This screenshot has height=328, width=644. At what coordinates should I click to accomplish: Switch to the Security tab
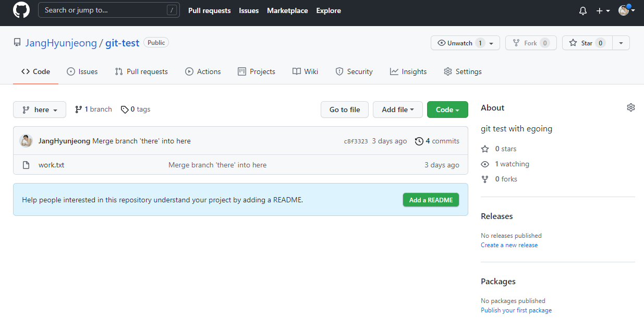coord(354,71)
